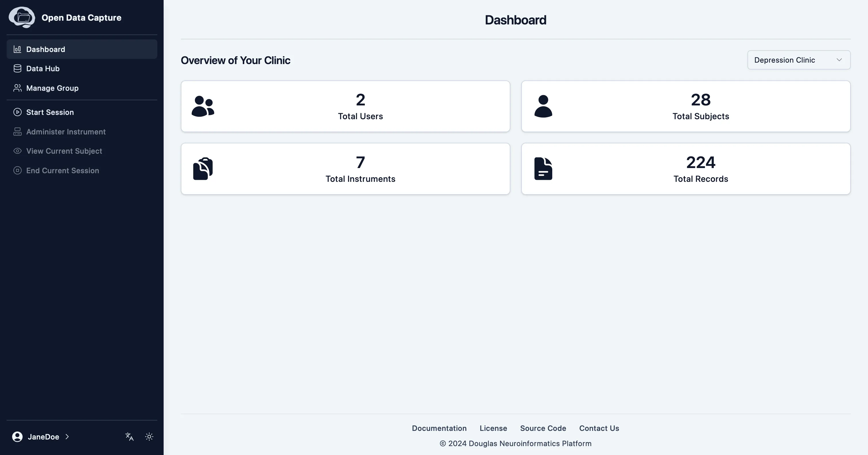Click the Open Data Capture cloud logo
Viewport: 868px width, 455px height.
(22, 17)
